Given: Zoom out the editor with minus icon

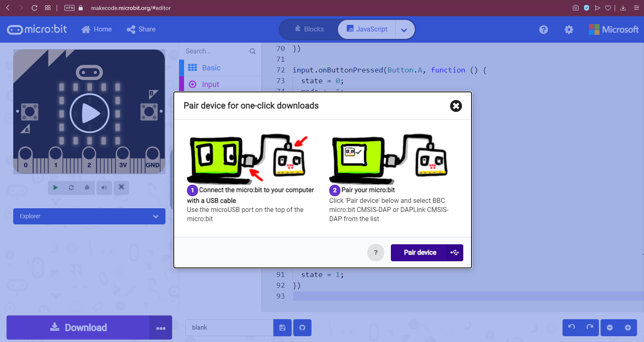Looking at the screenshot, I should 610,328.
